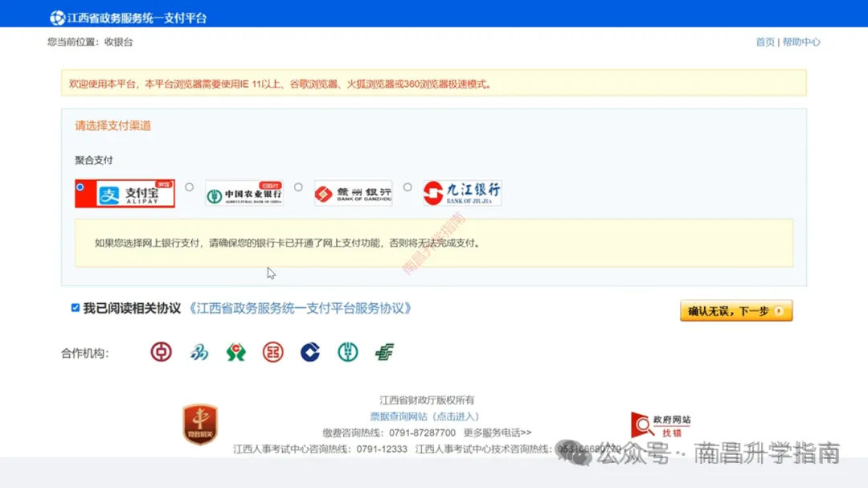The image size is (868, 488).
Task: Click the 更多服务电话>> link
Action: (x=497, y=433)
